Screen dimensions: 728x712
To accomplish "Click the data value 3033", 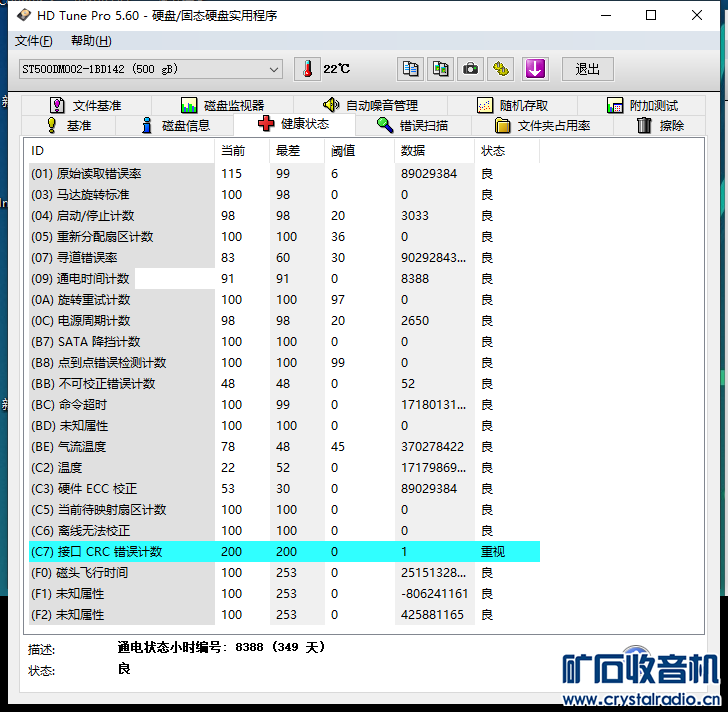I will point(415,215).
